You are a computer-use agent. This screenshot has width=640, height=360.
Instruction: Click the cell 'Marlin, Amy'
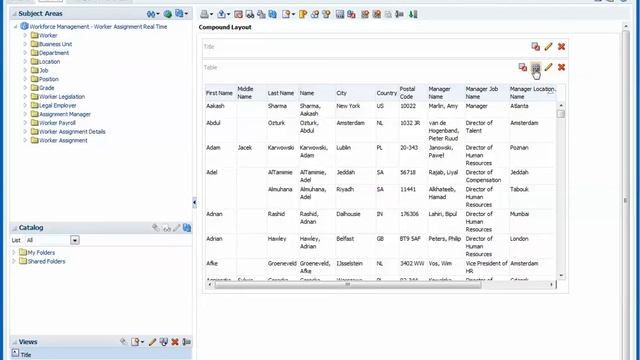pos(443,106)
